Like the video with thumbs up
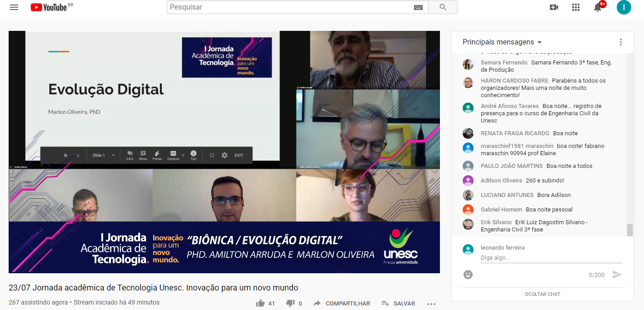This screenshot has height=310, width=644. (x=260, y=303)
